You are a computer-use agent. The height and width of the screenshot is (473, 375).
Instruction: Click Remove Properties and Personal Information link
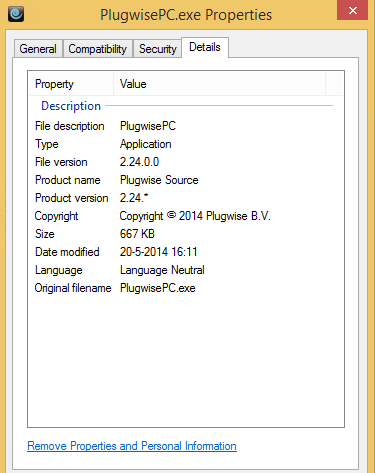pos(132,446)
